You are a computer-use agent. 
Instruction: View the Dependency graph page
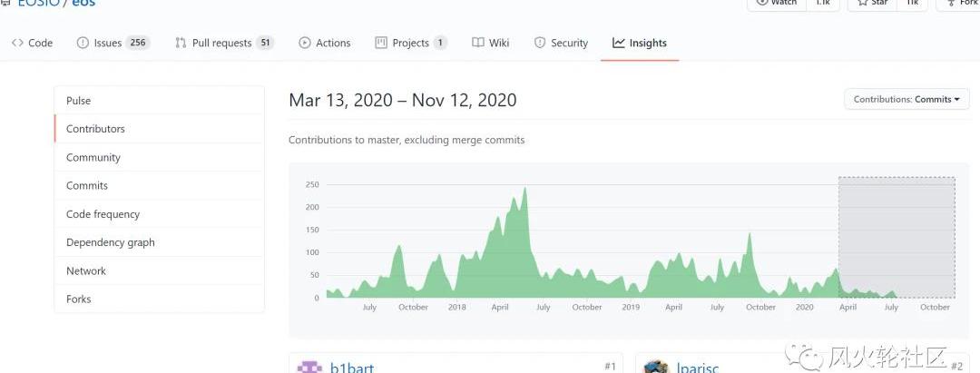(111, 242)
